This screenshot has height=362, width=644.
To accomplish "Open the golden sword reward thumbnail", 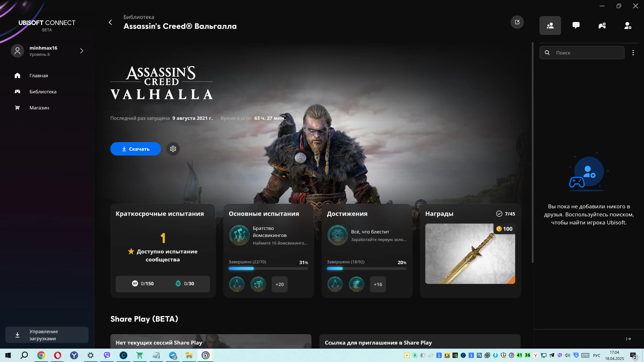I will (x=470, y=254).
